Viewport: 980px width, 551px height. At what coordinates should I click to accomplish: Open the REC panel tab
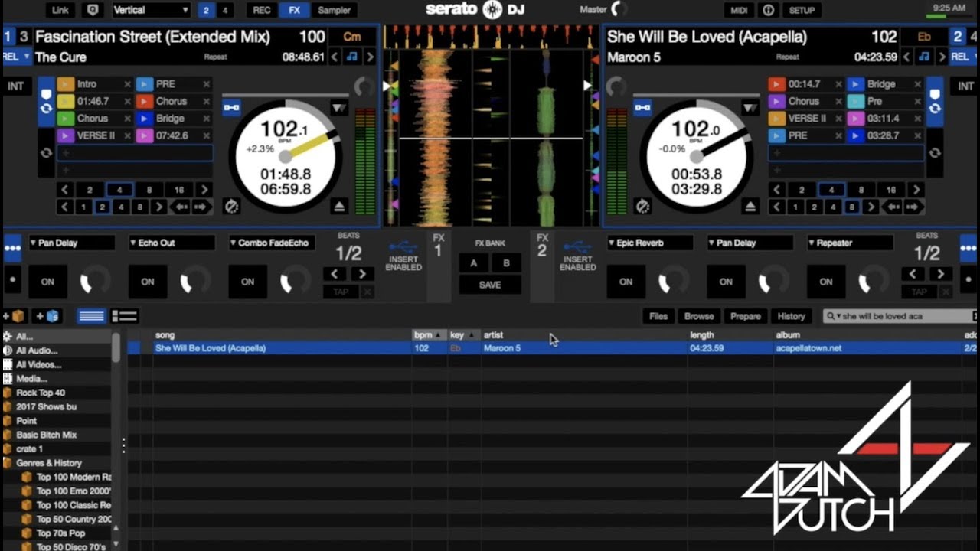click(x=262, y=10)
